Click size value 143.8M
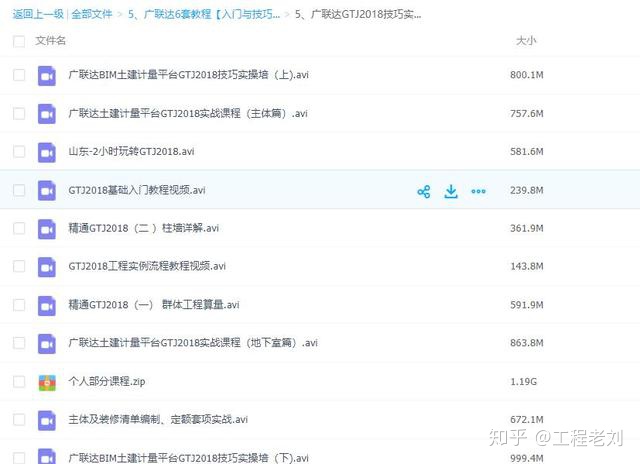 click(x=527, y=266)
